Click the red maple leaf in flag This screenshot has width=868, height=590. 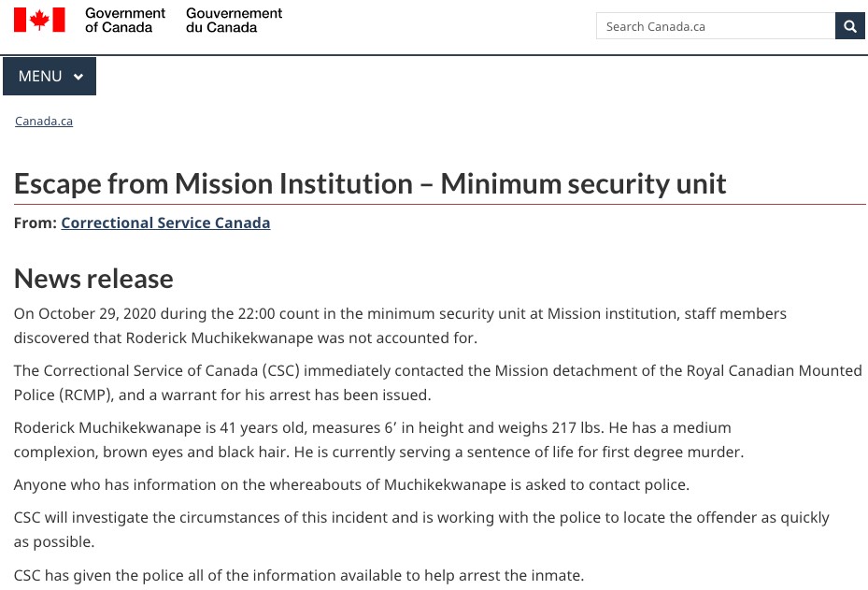pyautogui.click(x=39, y=20)
